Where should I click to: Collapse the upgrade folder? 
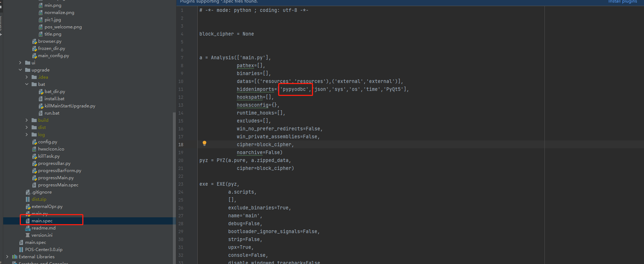pyautogui.click(x=20, y=70)
